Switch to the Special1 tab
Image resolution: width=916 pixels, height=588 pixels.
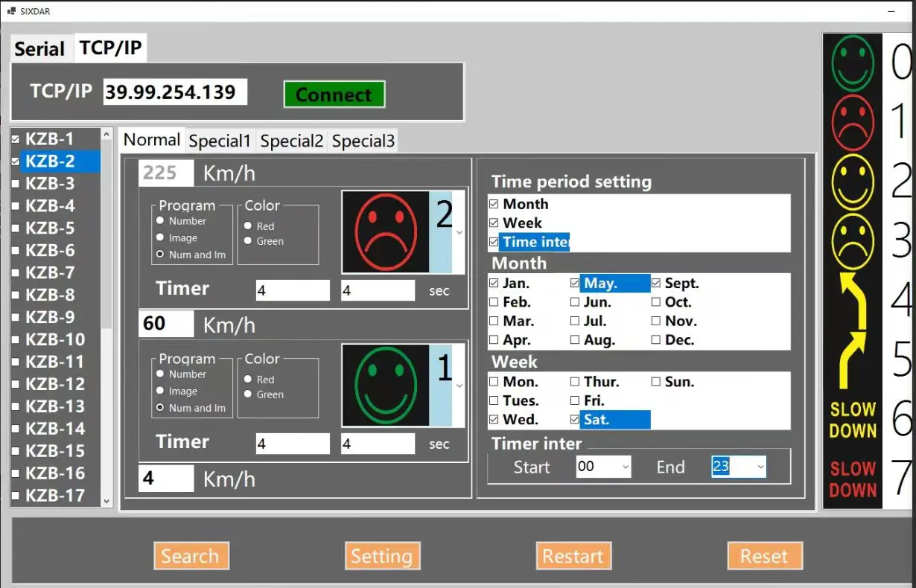tap(220, 141)
